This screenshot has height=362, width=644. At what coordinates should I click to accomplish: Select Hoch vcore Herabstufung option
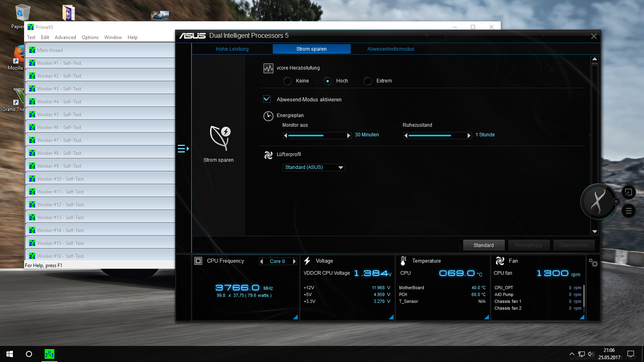coord(328,81)
